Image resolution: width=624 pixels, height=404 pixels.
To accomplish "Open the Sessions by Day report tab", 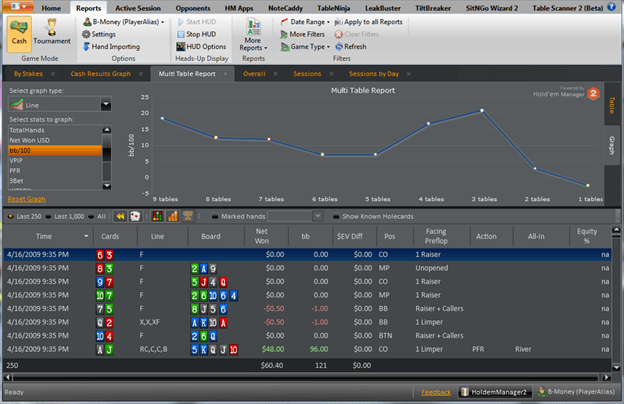I will click(374, 74).
